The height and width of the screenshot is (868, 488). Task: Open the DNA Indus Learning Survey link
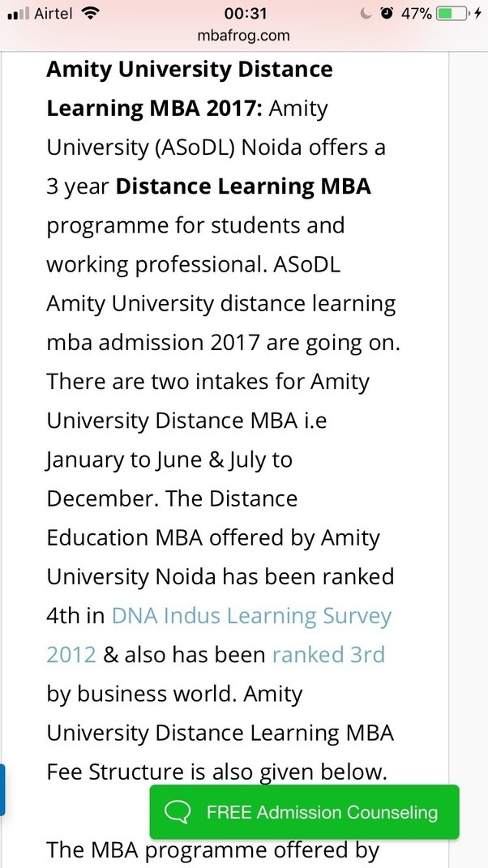click(251, 616)
